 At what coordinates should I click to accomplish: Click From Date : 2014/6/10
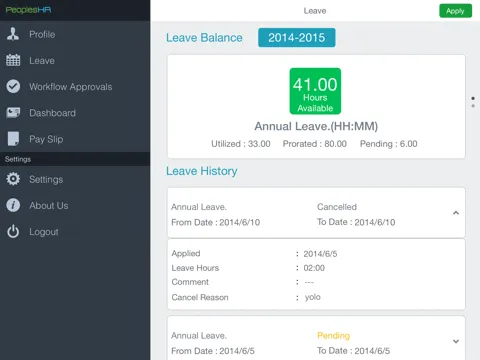215,222
